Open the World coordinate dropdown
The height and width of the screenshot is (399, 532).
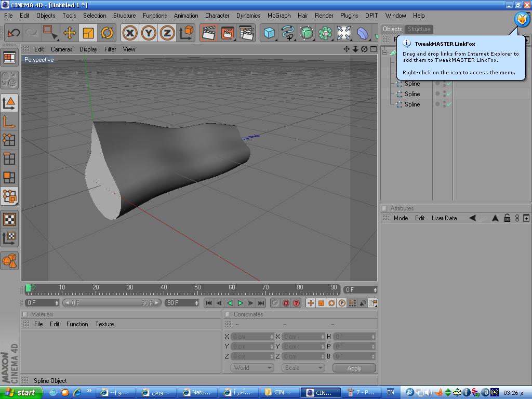[252, 368]
